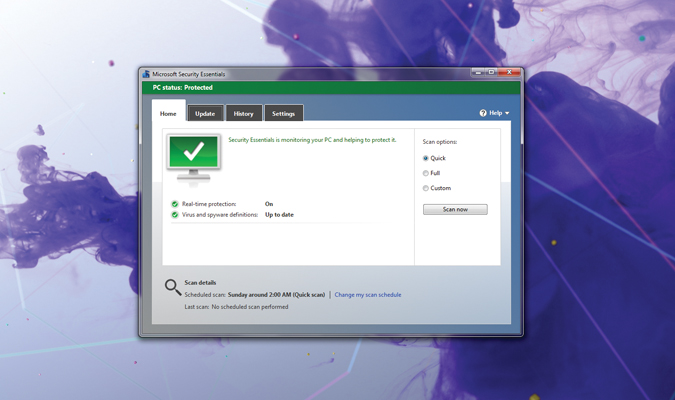The width and height of the screenshot is (675, 400).
Task: Pick the Custom scan radio button
Action: [x=426, y=188]
